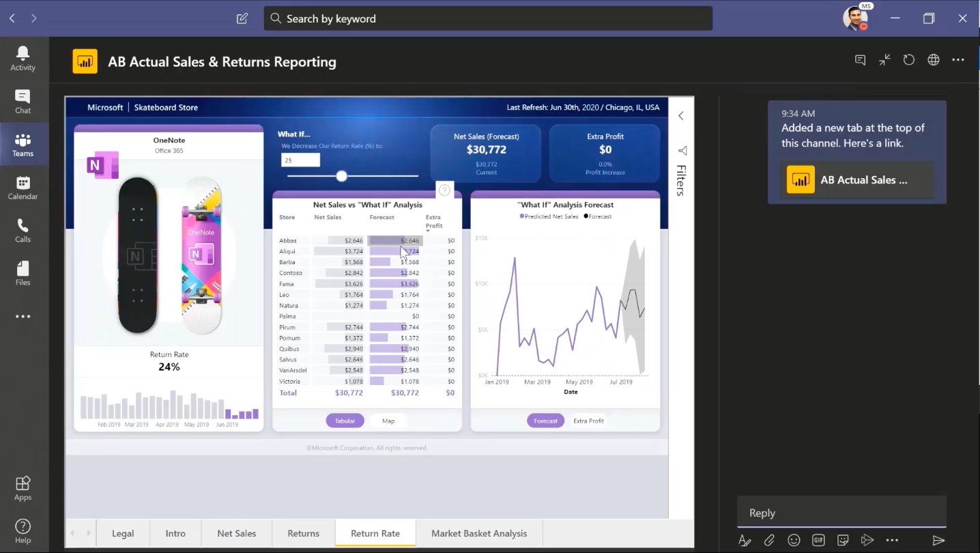Open report in browser via globe icon

933,60
